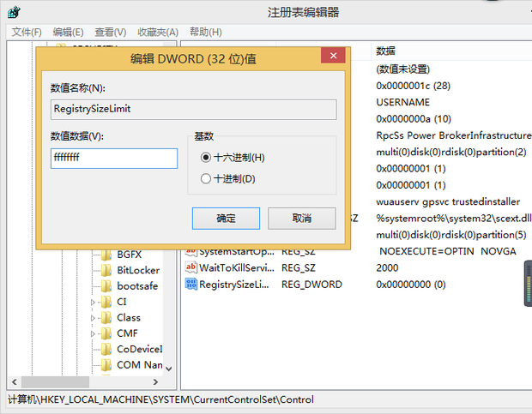Click the bootsafe folder icon
Screen dimensions: 532x414
point(106,286)
